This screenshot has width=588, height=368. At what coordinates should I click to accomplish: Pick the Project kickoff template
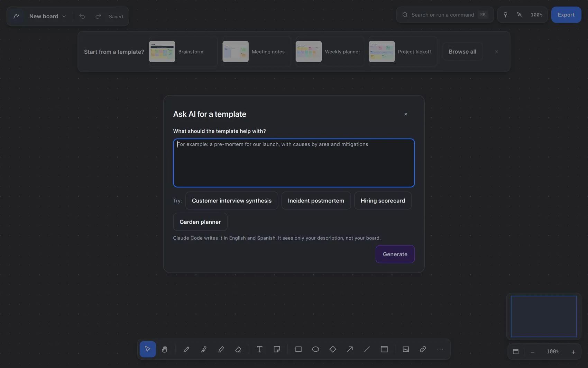(402, 52)
